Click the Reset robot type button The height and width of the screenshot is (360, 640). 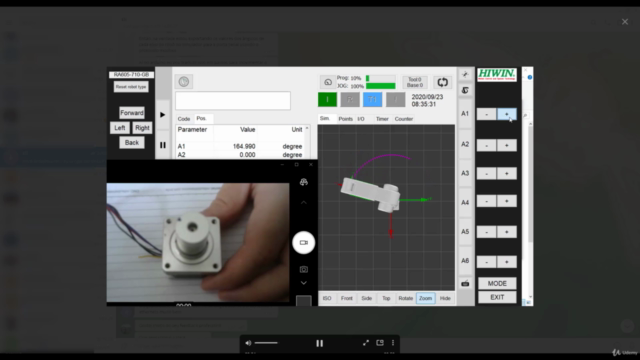(x=131, y=87)
